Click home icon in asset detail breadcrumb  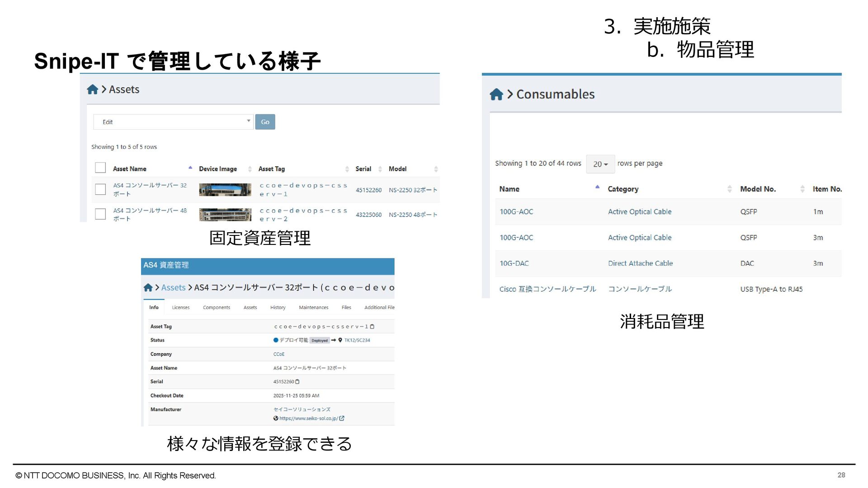point(148,288)
